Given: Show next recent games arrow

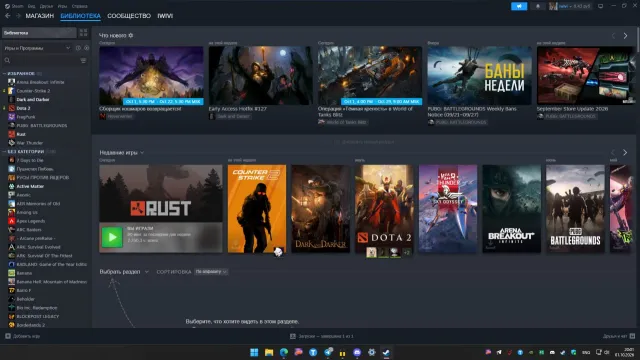Looking at the screenshot, I should pos(625,153).
